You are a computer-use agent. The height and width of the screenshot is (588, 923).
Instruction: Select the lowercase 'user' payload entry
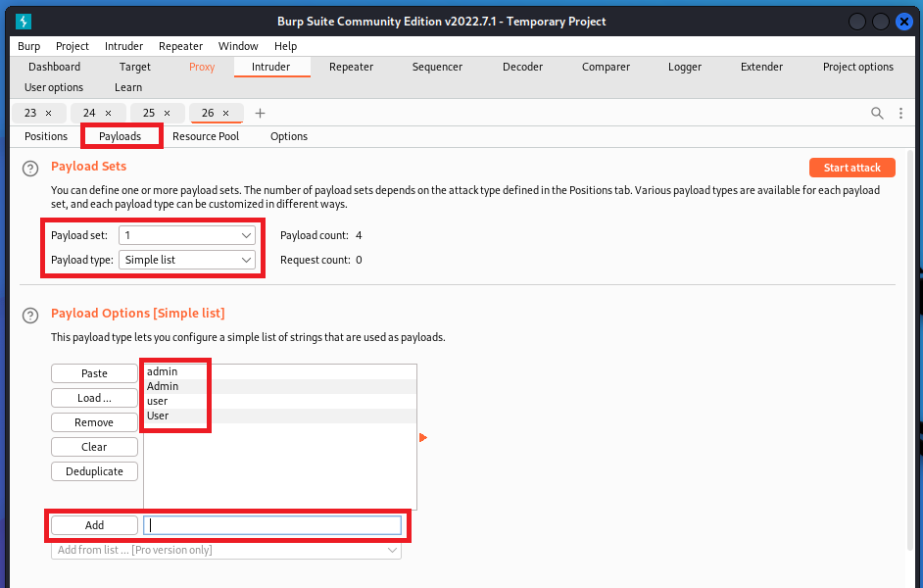[x=280, y=401]
